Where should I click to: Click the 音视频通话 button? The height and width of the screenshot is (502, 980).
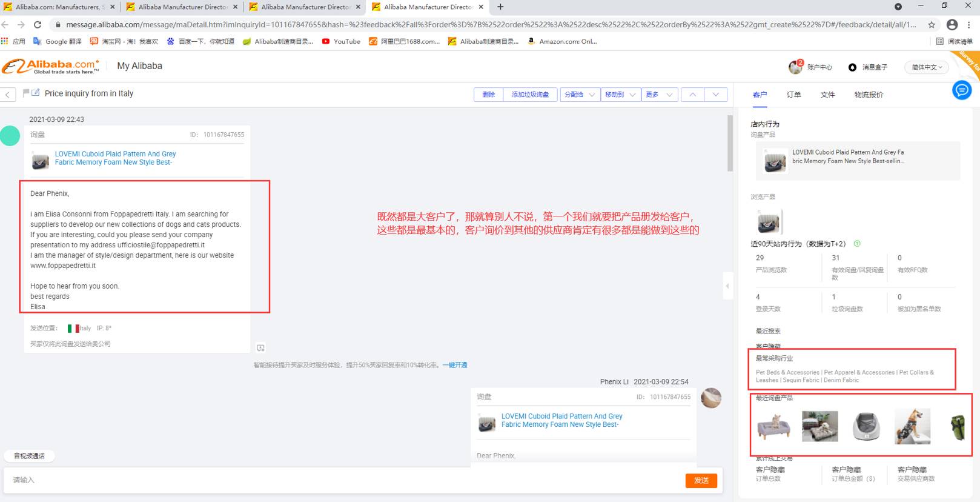point(29,456)
